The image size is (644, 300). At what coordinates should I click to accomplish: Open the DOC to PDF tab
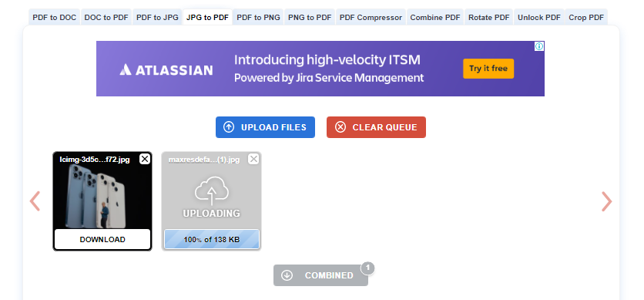pos(106,17)
